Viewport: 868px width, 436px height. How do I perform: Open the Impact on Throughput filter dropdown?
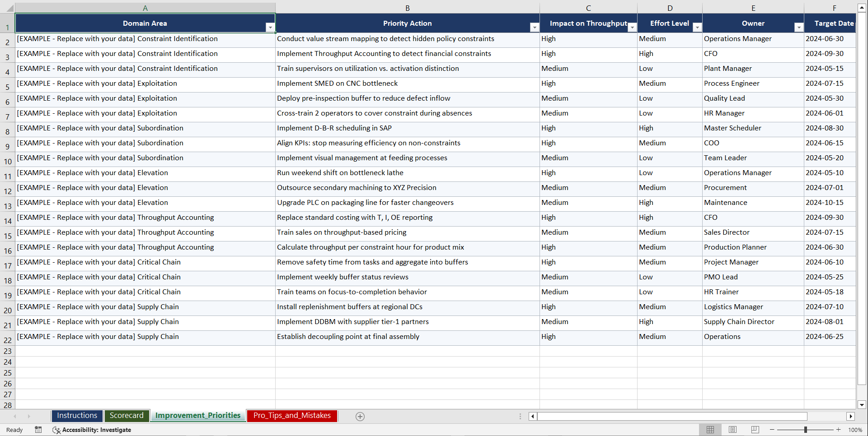(x=632, y=28)
